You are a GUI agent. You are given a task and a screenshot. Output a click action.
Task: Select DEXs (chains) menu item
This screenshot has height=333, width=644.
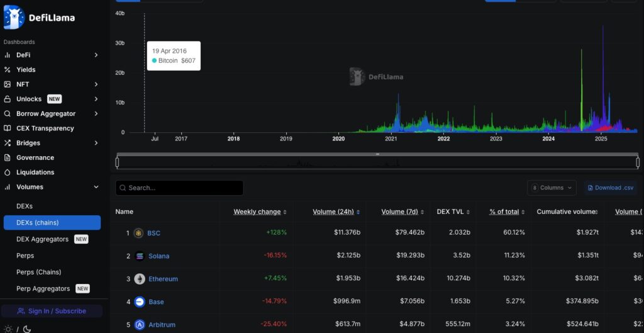[x=52, y=222]
